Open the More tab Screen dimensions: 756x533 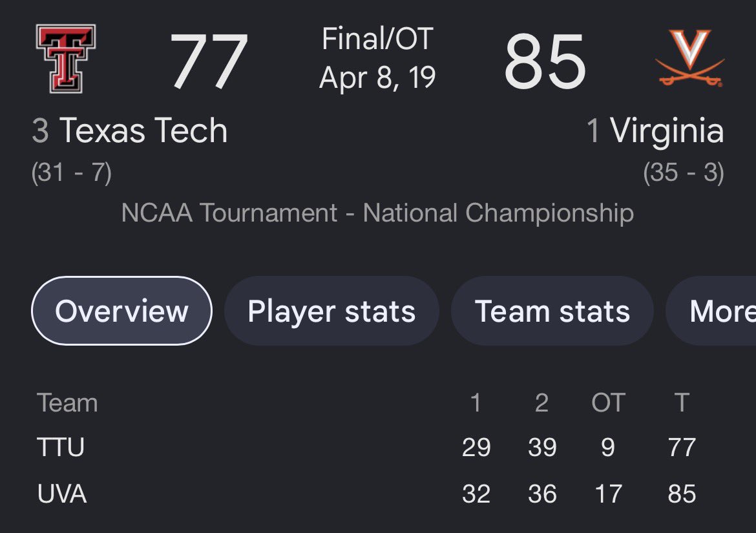pos(711,311)
